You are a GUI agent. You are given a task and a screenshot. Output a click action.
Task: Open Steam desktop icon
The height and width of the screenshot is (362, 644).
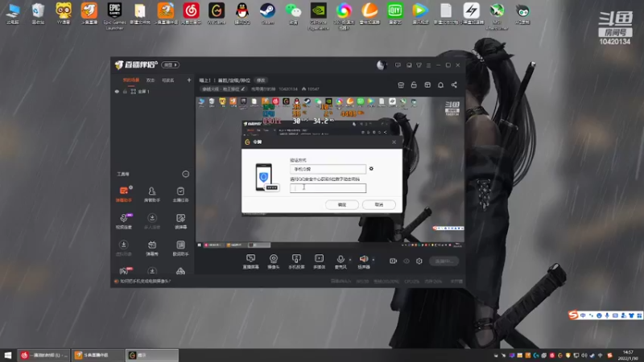click(x=267, y=14)
